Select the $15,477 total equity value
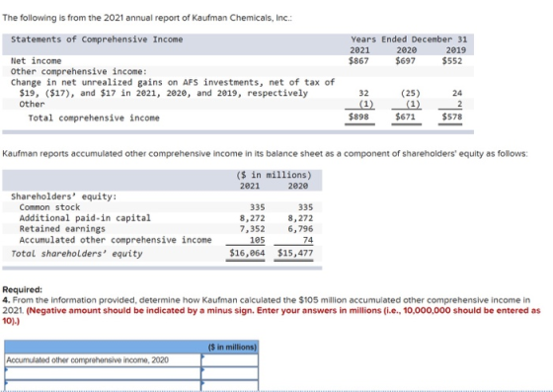Image resolution: width=553 pixels, height=392 pixels. tap(295, 253)
